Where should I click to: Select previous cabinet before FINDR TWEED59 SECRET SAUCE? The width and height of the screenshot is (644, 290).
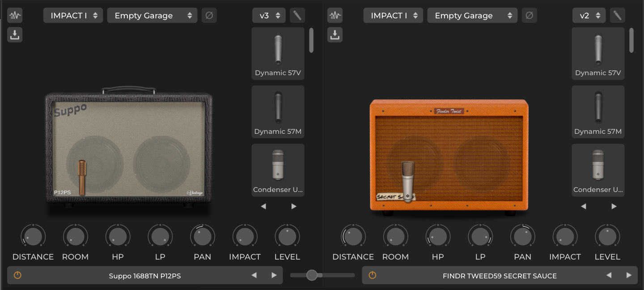[x=609, y=275]
